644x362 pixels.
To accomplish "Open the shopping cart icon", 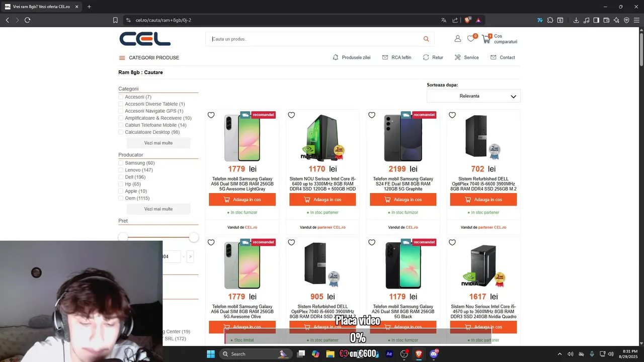I will [x=486, y=39].
